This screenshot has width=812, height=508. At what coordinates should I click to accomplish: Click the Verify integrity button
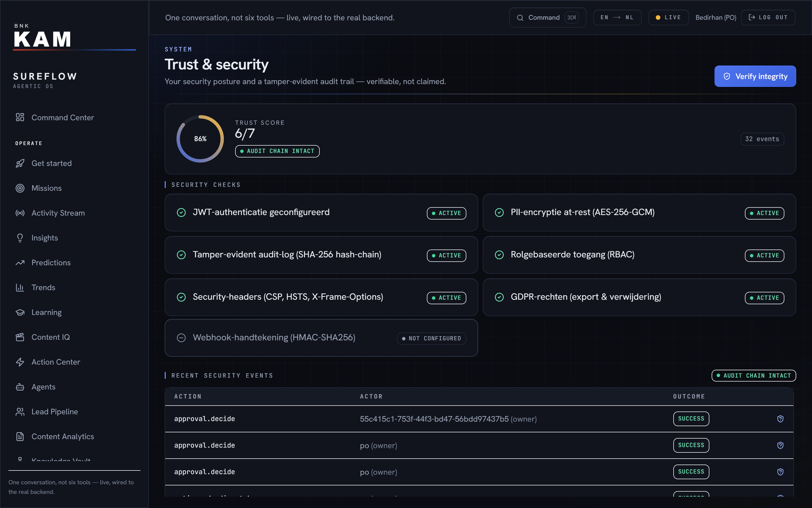[x=755, y=76]
